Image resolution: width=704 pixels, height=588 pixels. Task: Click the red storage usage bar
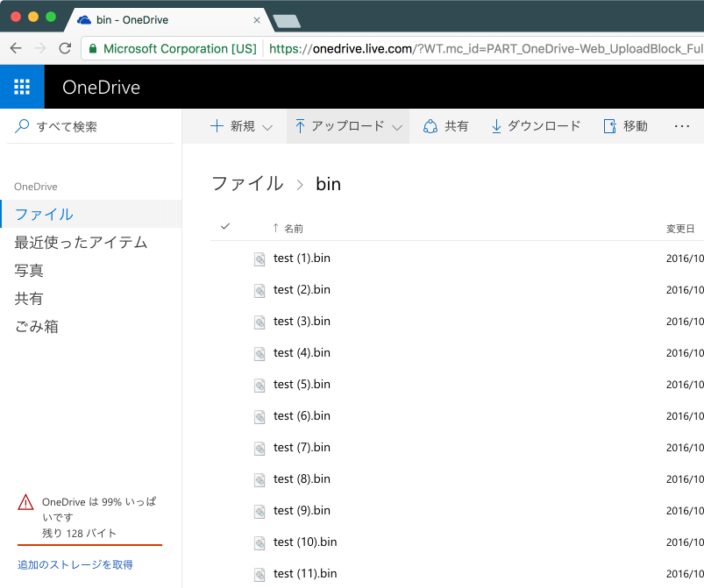pos(89,545)
